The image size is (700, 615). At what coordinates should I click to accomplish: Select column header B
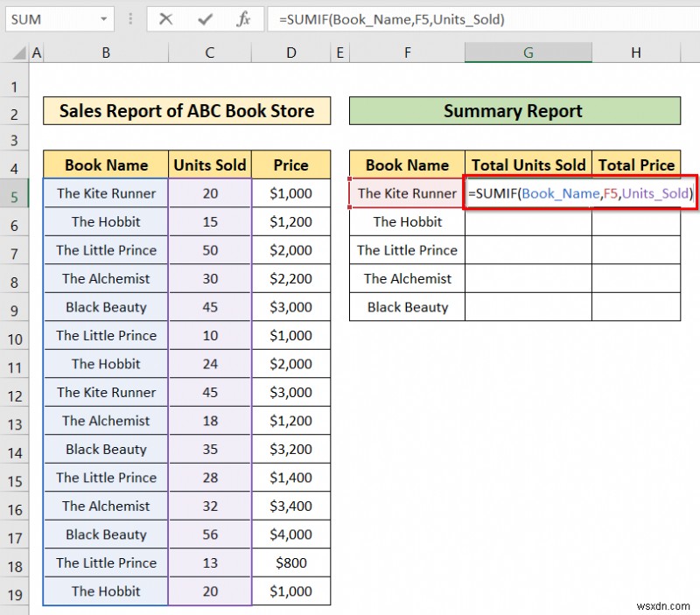105,52
